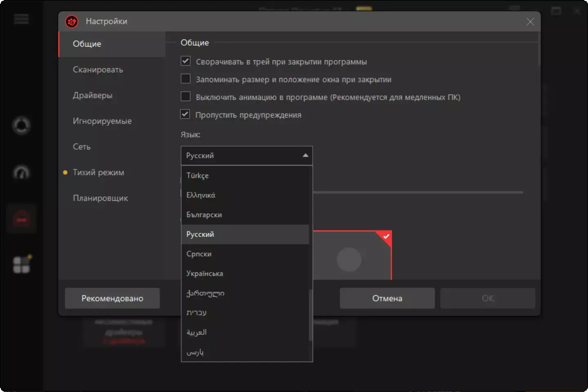Choose Türkçe from language list

tap(198, 175)
